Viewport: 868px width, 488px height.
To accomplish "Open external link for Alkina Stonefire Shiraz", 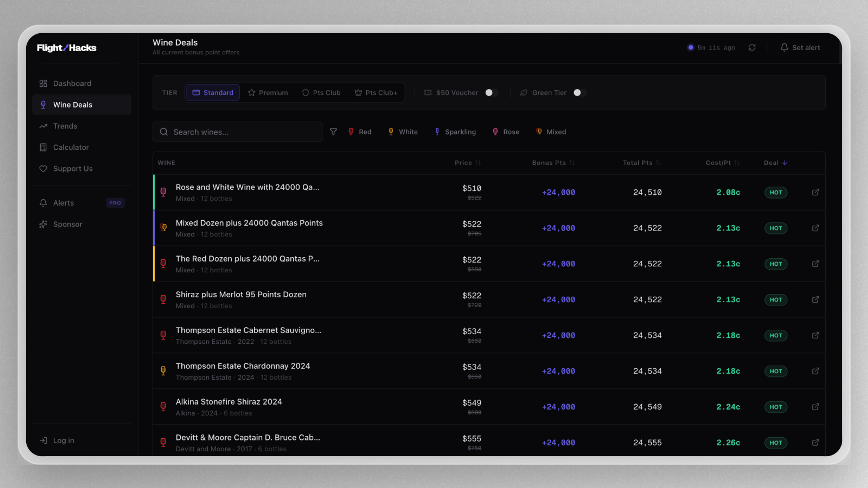I will [815, 406].
